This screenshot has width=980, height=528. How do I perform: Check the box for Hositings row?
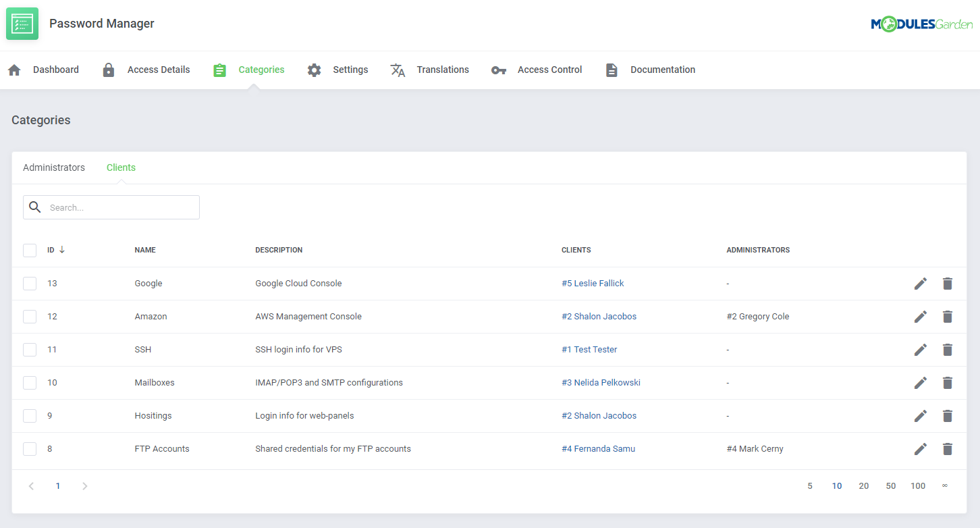coord(30,416)
